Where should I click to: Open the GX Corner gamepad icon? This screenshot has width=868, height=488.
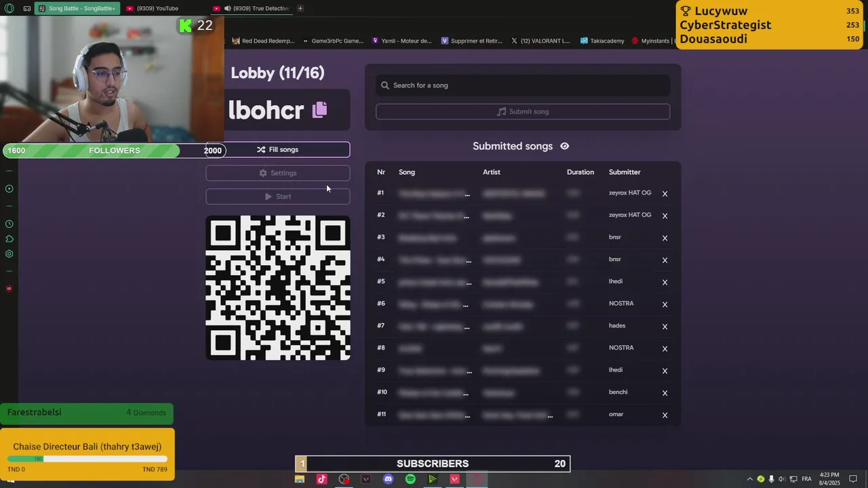pos(26,8)
